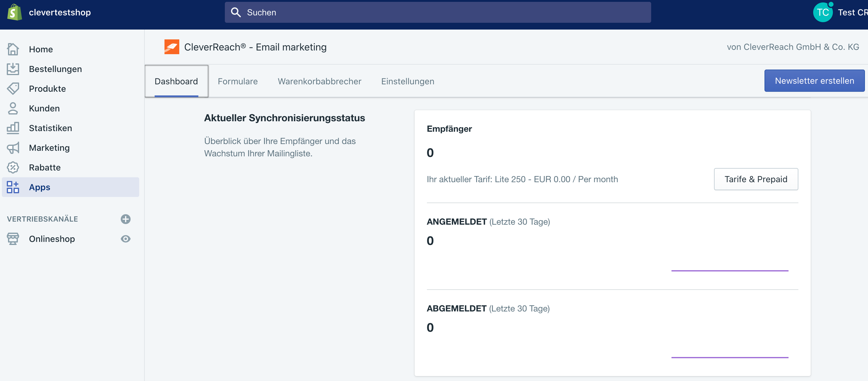
Task: Click the current tariff Lite 250 text
Action: point(522,179)
